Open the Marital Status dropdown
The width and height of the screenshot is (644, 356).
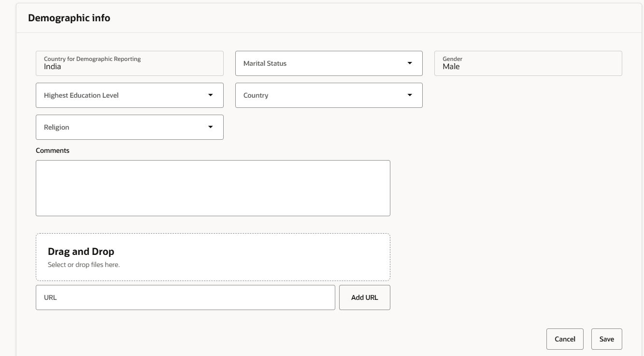pyautogui.click(x=329, y=63)
